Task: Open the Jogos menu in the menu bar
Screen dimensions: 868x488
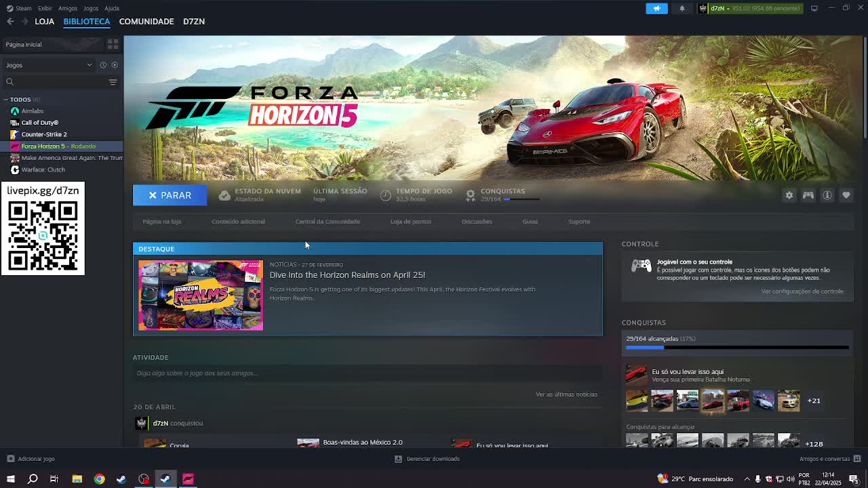Action: 91,8
